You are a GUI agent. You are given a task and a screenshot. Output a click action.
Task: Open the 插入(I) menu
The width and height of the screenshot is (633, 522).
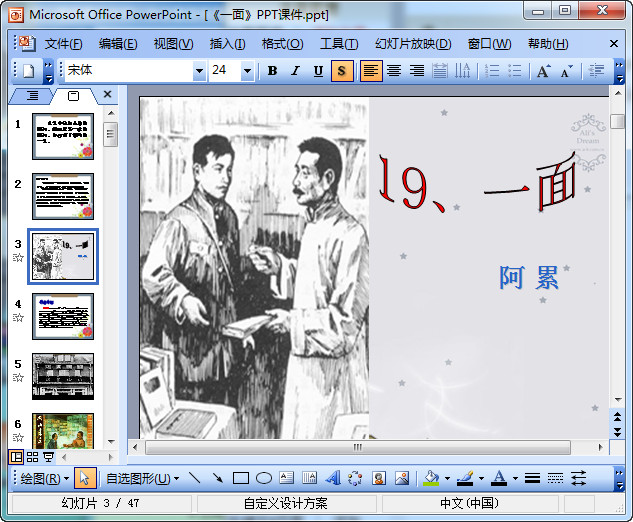click(x=227, y=44)
